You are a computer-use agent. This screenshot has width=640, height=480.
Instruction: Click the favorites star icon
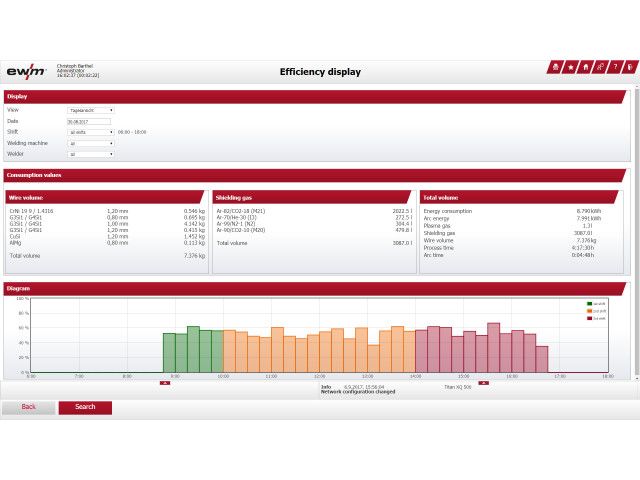[570, 67]
